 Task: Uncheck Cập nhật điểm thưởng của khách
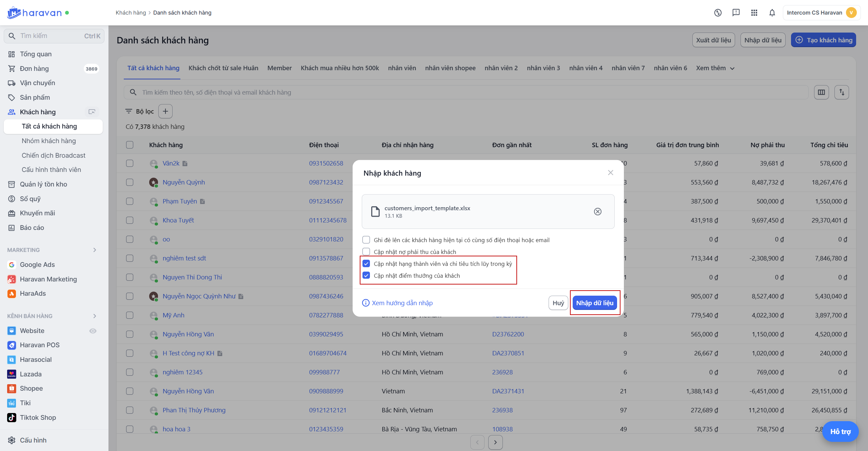click(366, 275)
